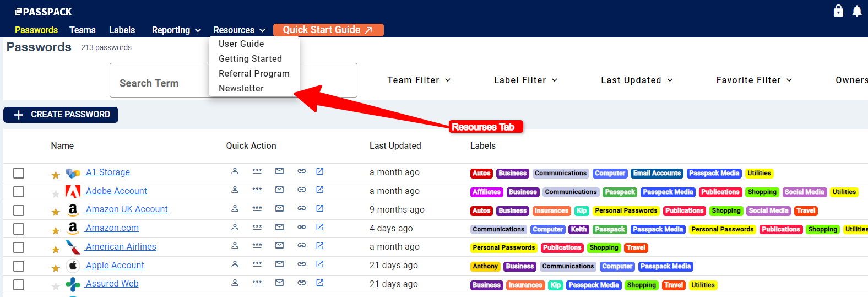Click the Passpack logo

pyautogui.click(x=43, y=12)
